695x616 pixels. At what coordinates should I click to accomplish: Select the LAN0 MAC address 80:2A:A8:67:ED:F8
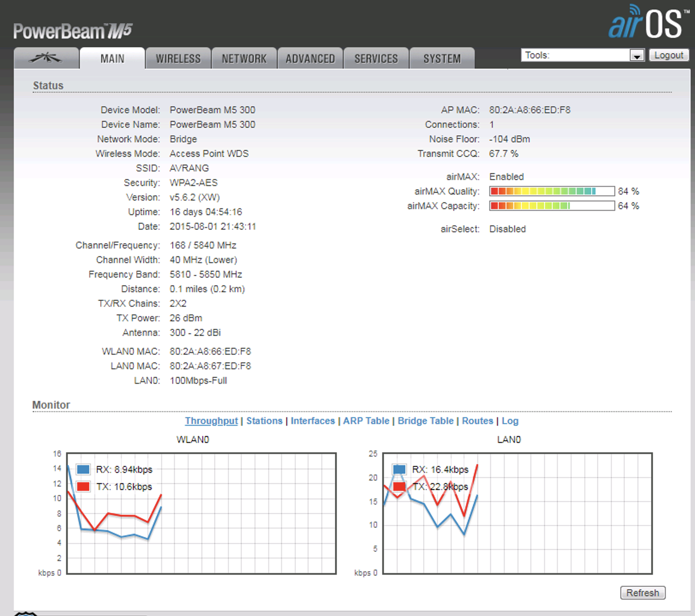210,366
